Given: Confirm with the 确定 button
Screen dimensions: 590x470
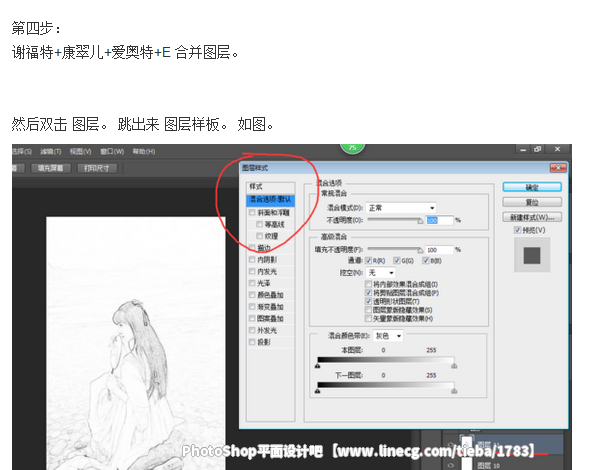Looking at the screenshot, I should (x=532, y=187).
